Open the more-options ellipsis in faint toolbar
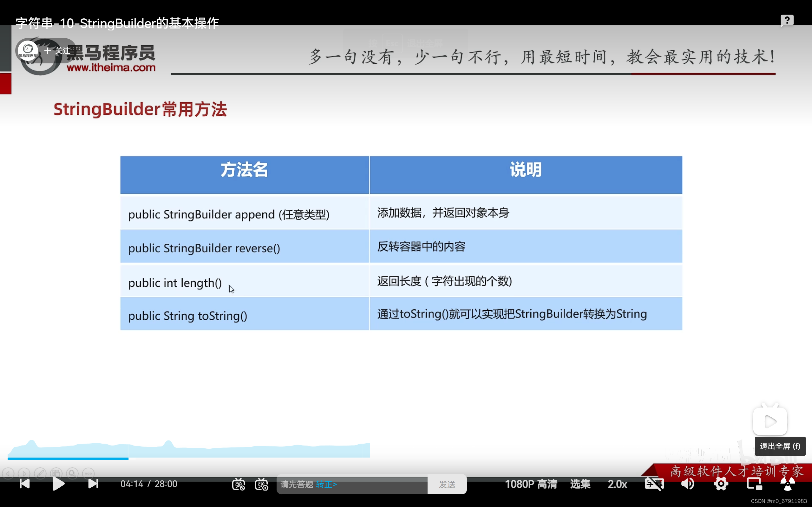This screenshot has height=507, width=812. tap(88, 473)
